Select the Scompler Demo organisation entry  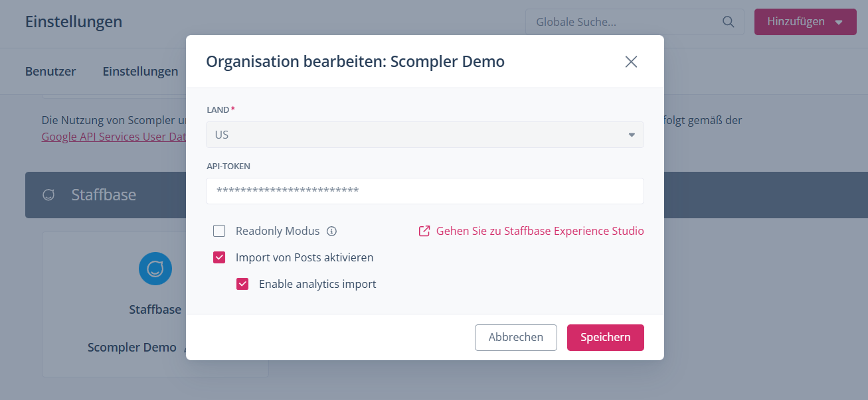(132, 348)
